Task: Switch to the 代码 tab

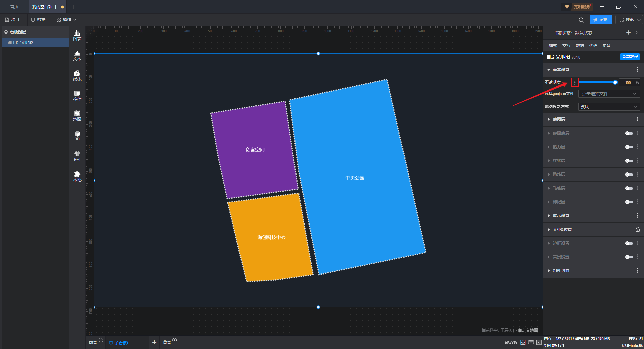Action: click(593, 46)
